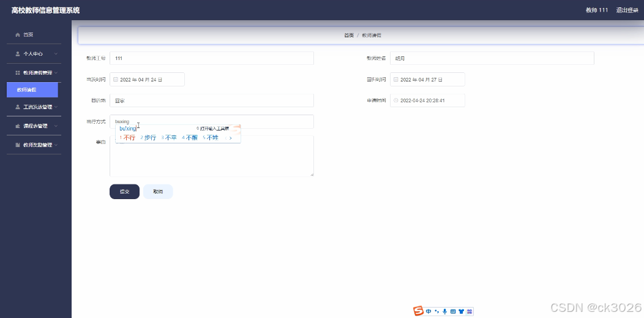Click 教师 111 user label in header
This screenshot has width=644, height=318.
(x=597, y=10)
